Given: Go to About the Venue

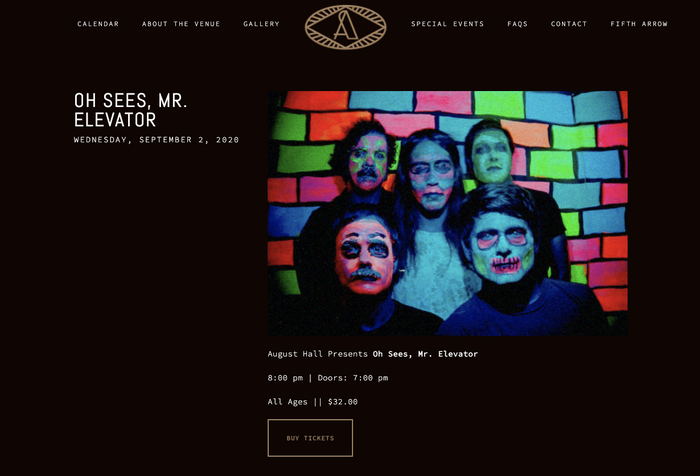Looking at the screenshot, I should (181, 24).
